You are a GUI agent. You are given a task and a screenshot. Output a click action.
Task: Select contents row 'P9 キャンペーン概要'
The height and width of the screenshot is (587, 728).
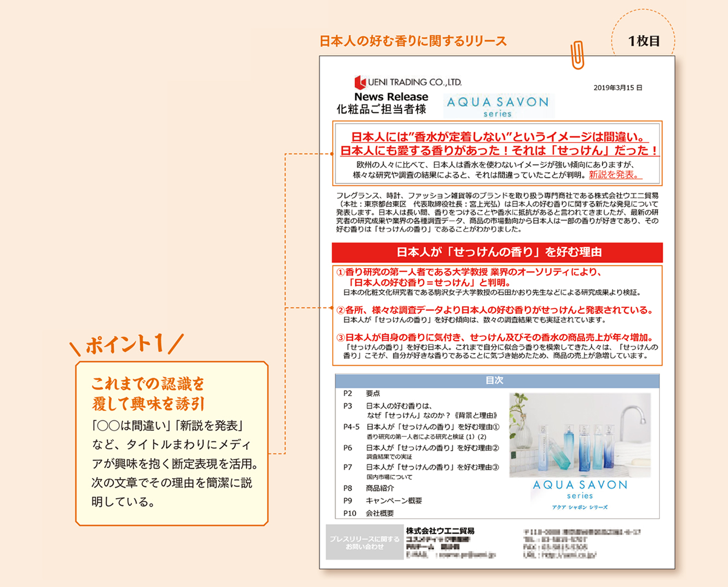point(383,501)
